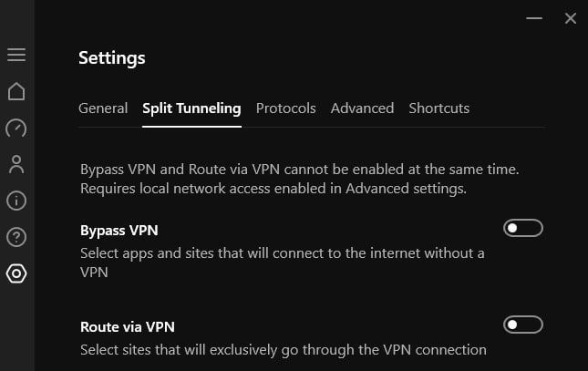Click the Bypass VPN heading label
The width and height of the screenshot is (588, 371).
(119, 231)
